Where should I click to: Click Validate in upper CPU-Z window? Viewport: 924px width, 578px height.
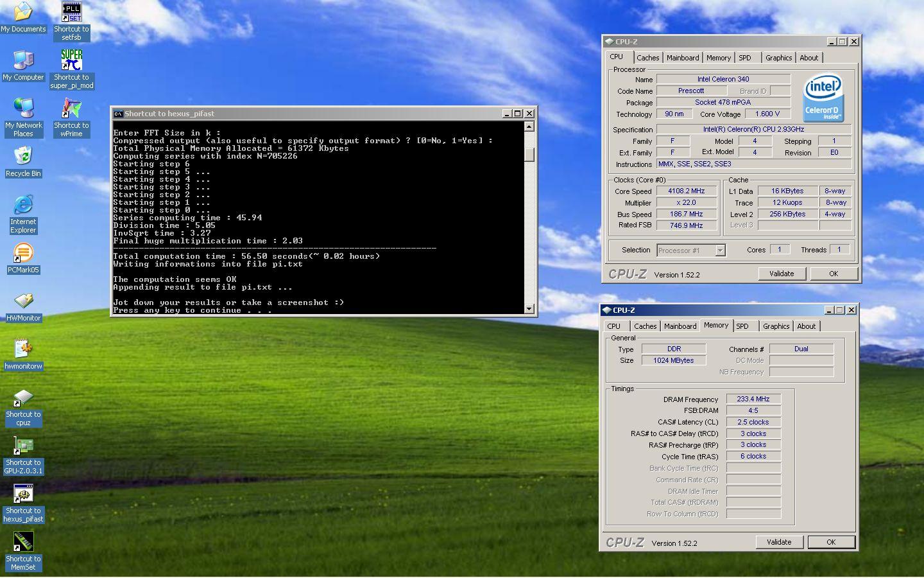tap(782, 274)
